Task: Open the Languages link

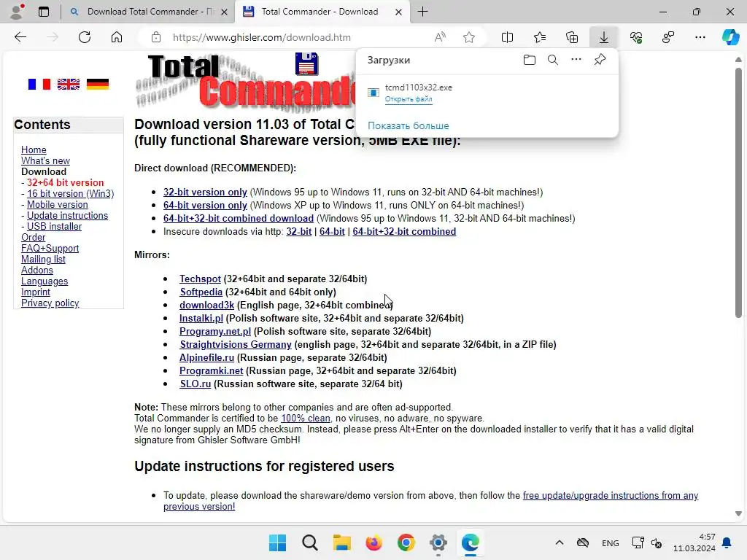Action: point(44,281)
